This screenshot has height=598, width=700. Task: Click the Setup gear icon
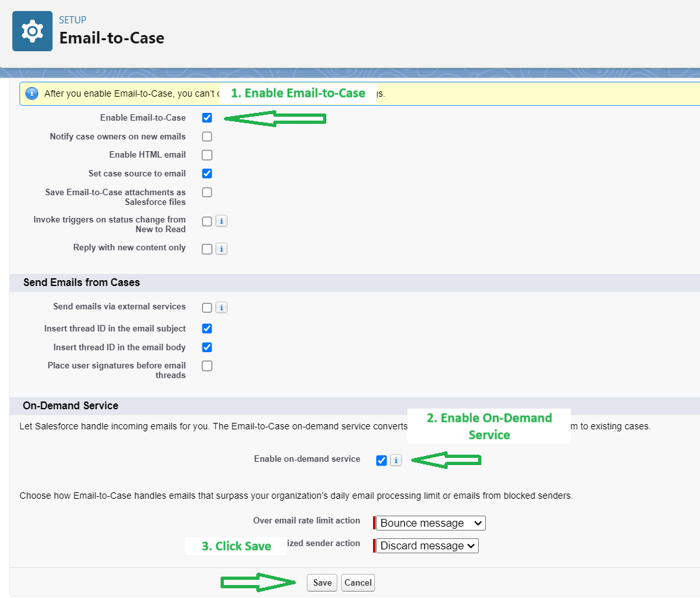32,30
